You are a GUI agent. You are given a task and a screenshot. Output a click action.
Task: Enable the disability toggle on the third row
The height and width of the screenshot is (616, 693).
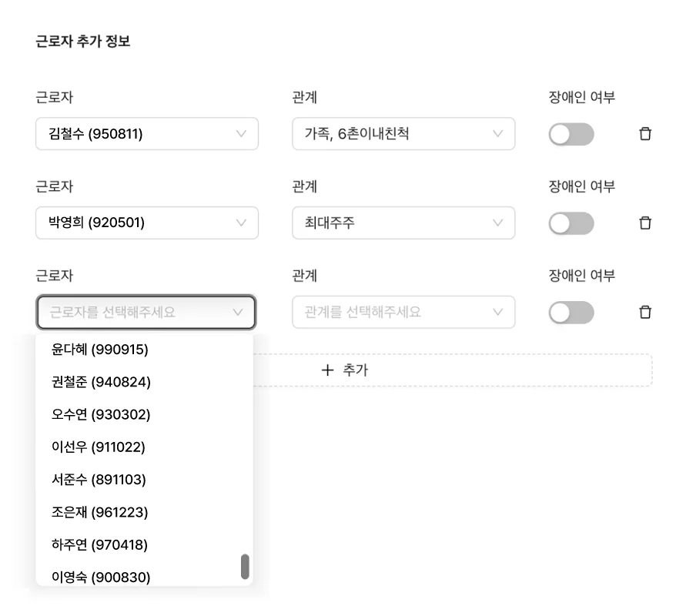coord(571,312)
